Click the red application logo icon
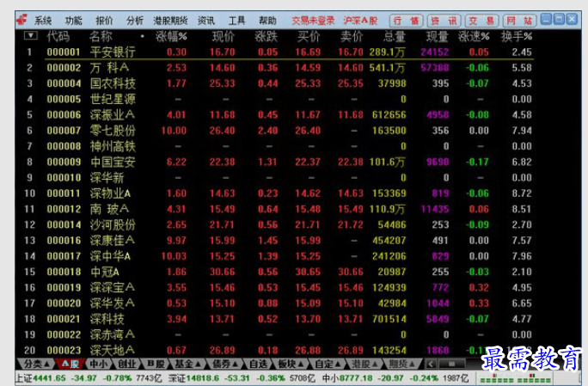 coord(22,20)
